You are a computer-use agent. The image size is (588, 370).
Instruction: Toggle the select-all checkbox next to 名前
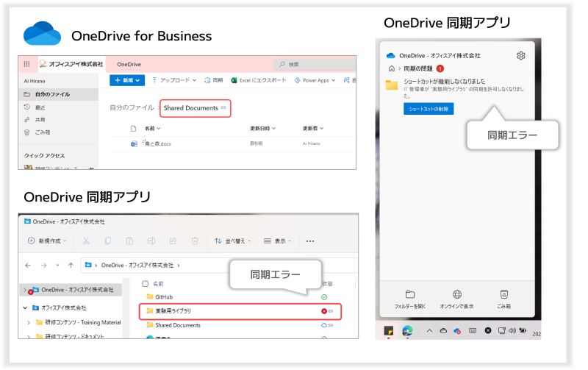pos(145,284)
